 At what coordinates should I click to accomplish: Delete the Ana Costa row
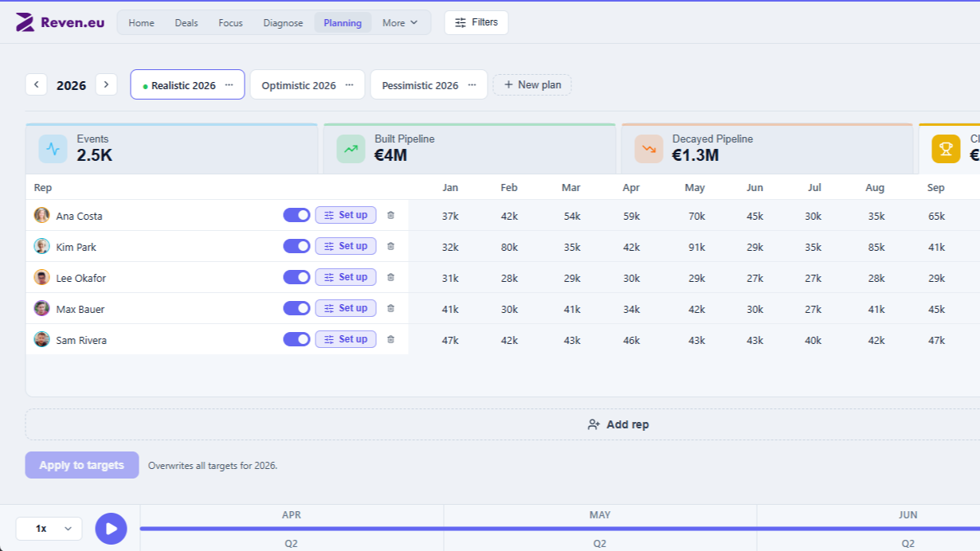pyautogui.click(x=390, y=215)
